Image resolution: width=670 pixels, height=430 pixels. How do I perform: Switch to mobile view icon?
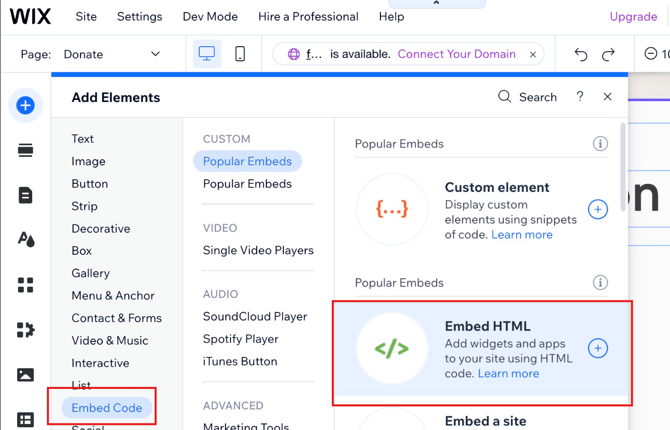(x=240, y=54)
